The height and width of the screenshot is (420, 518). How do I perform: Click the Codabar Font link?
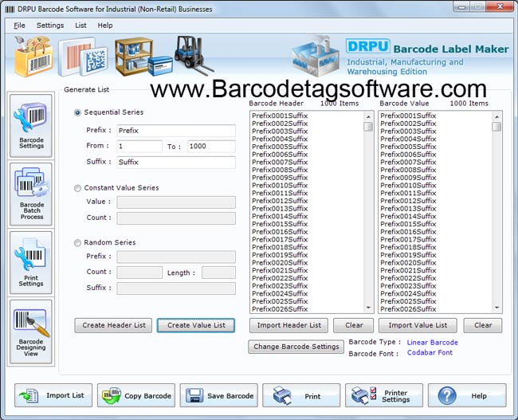pos(430,352)
